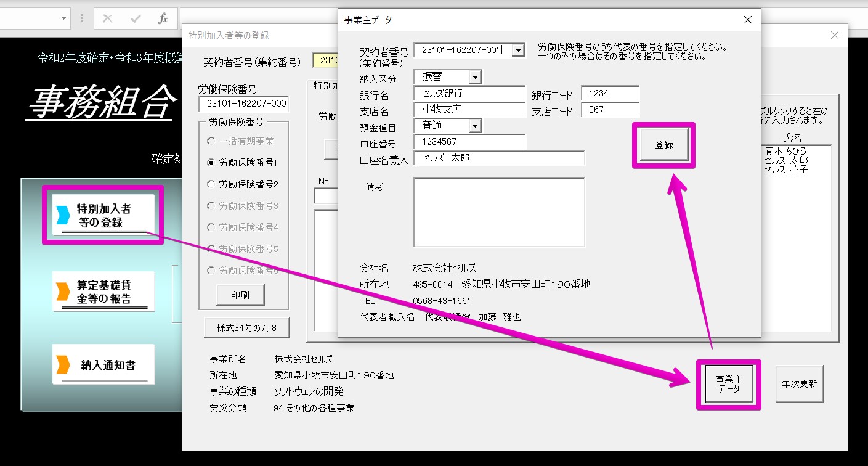868x466 pixels.
Task: Click the 労働保険番号 field 23101-162207-000
Action: click(244, 104)
